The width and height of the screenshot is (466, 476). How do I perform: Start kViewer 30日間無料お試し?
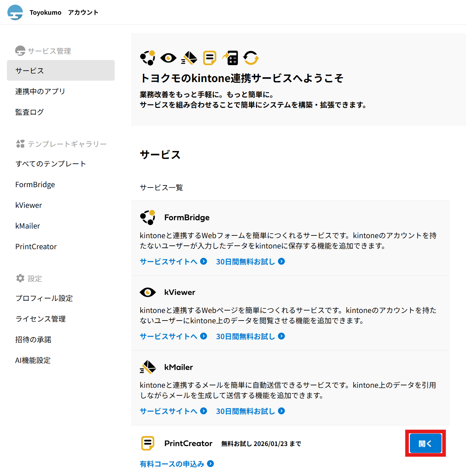250,336
